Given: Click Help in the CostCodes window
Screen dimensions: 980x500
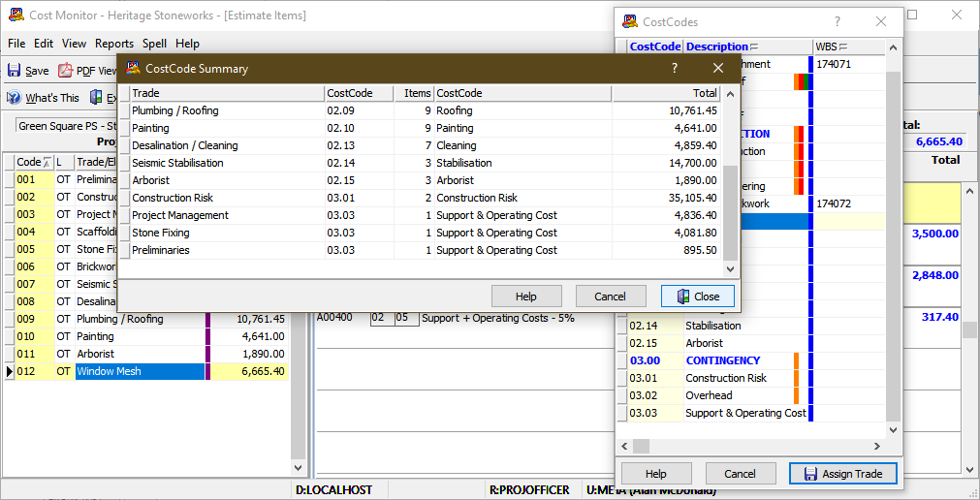Looking at the screenshot, I should (655, 474).
